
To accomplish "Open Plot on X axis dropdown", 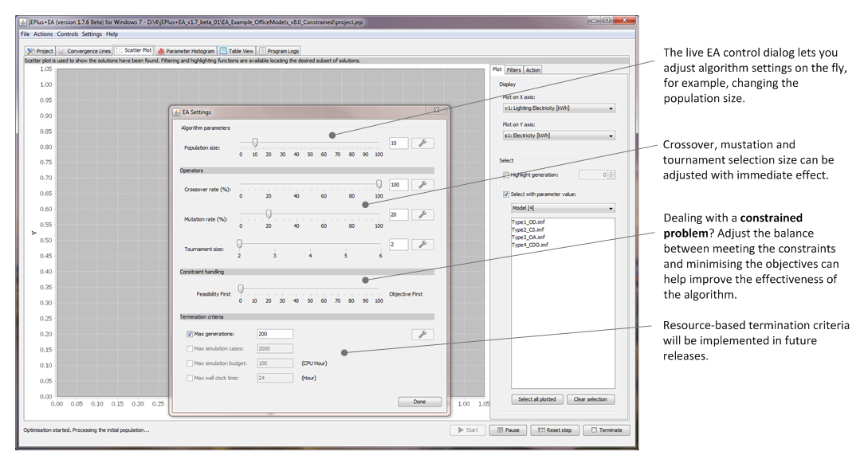I will point(559,108).
